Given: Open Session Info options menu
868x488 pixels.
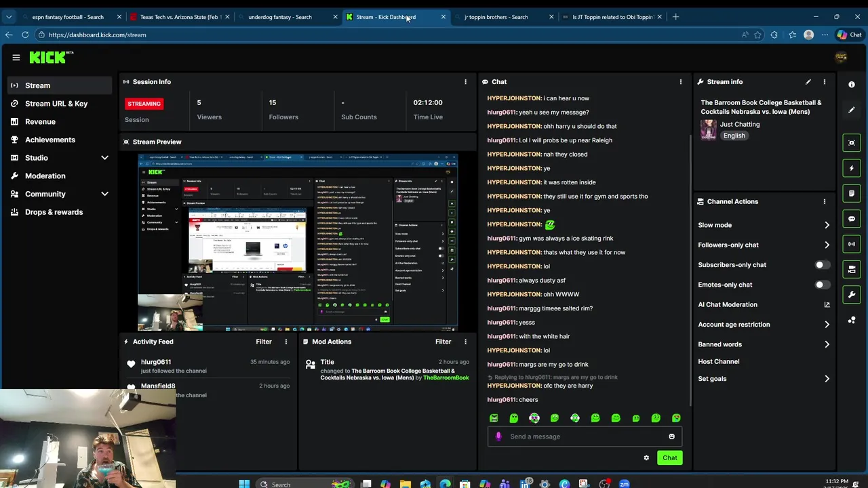Looking at the screenshot, I should click(465, 81).
